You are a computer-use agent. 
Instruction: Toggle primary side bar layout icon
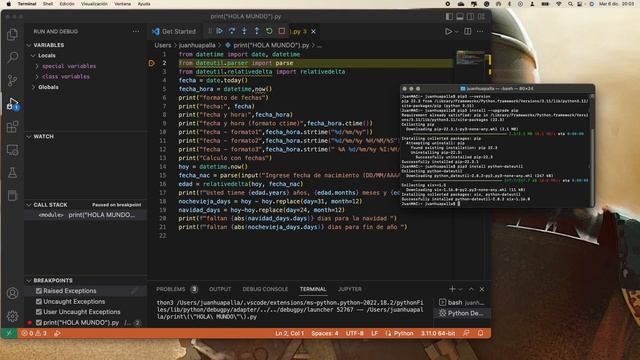[449, 16]
